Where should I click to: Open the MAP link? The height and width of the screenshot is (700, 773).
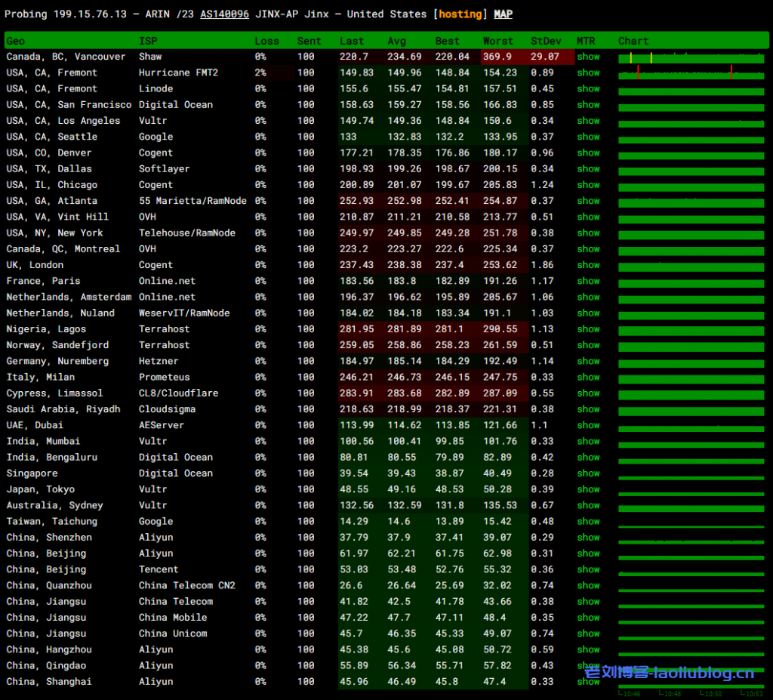click(x=503, y=14)
